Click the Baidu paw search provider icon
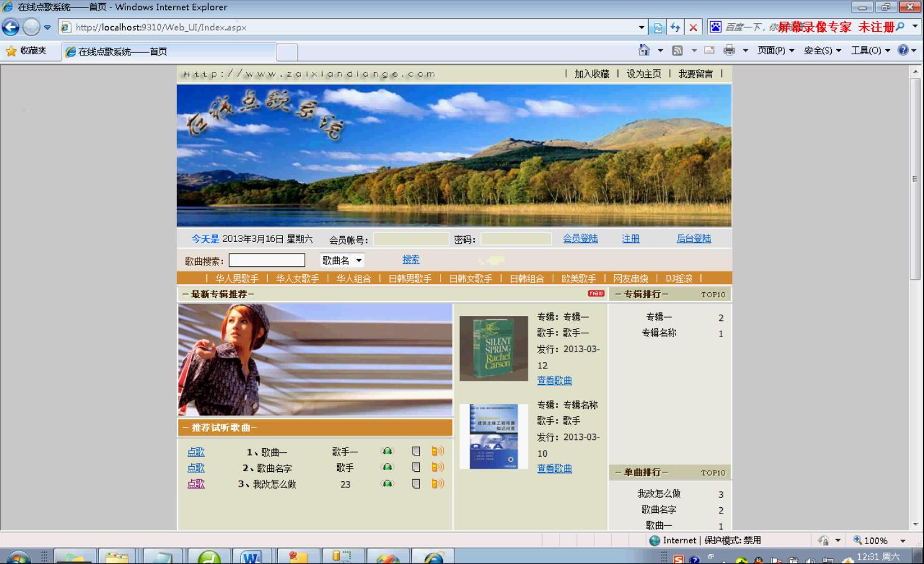Viewport: 924px width, 564px height. (x=715, y=27)
